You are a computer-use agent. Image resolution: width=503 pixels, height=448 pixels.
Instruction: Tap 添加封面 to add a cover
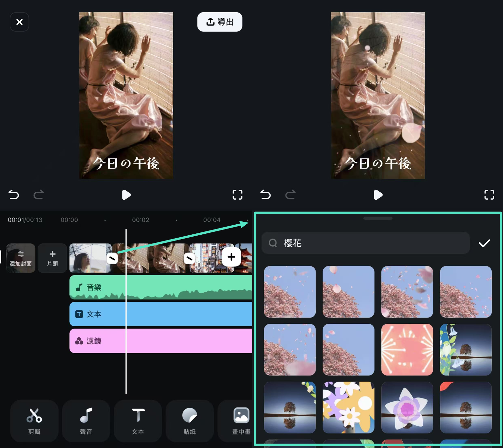(x=21, y=258)
